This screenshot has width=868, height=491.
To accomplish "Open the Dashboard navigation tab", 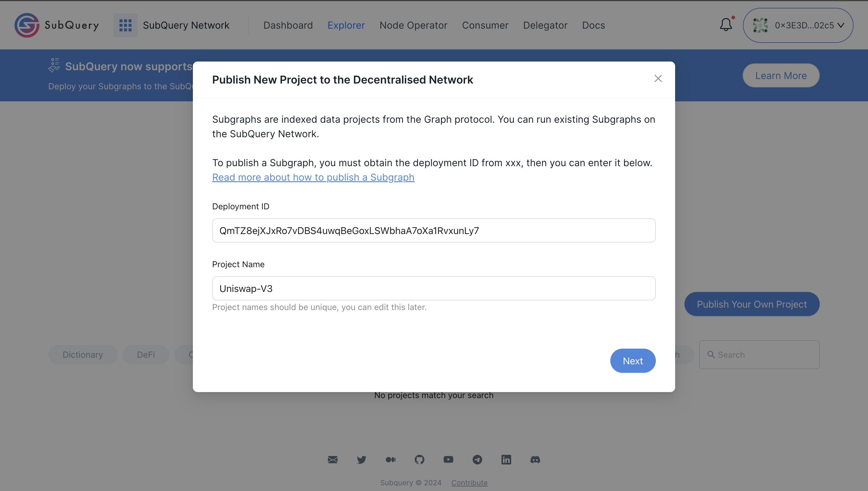I will point(288,25).
